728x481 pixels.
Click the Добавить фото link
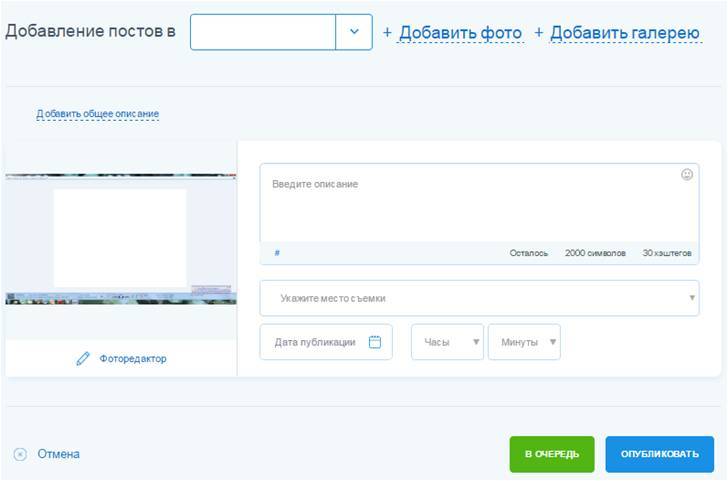pos(460,33)
